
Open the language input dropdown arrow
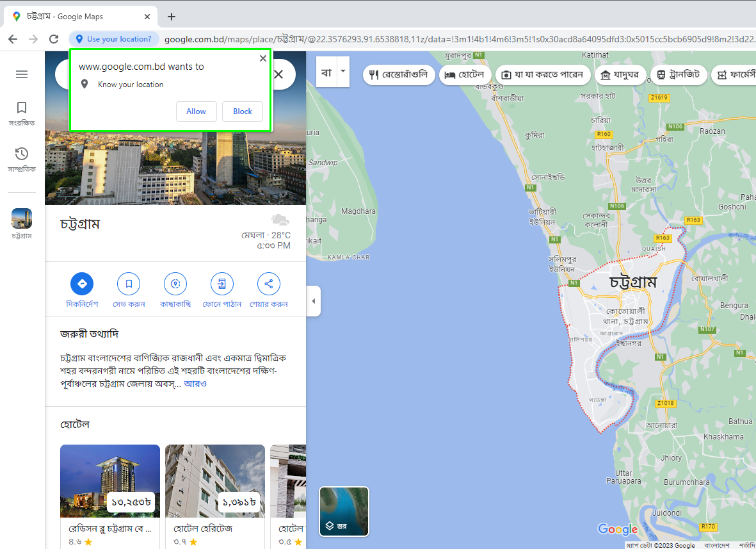[x=343, y=71]
